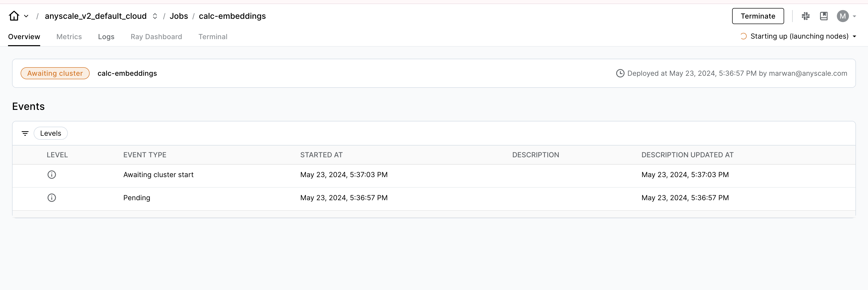This screenshot has height=290, width=868.
Task: Select the Pending event type text
Action: point(137,198)
